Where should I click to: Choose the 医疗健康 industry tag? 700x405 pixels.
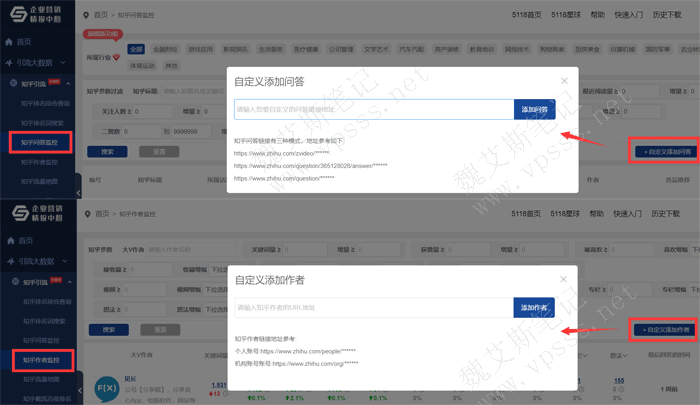306,48
